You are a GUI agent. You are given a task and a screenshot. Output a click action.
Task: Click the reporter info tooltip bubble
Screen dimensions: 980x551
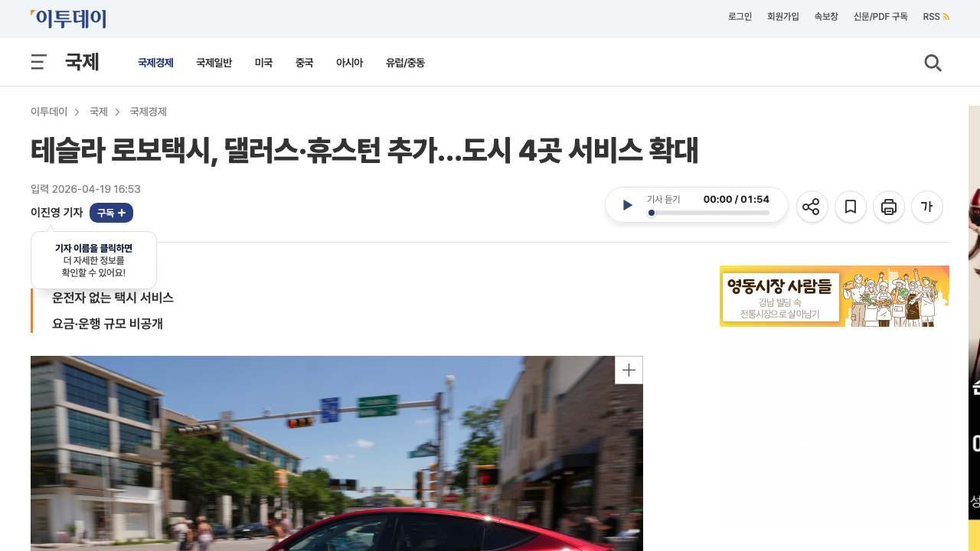[x=93, y=260]
